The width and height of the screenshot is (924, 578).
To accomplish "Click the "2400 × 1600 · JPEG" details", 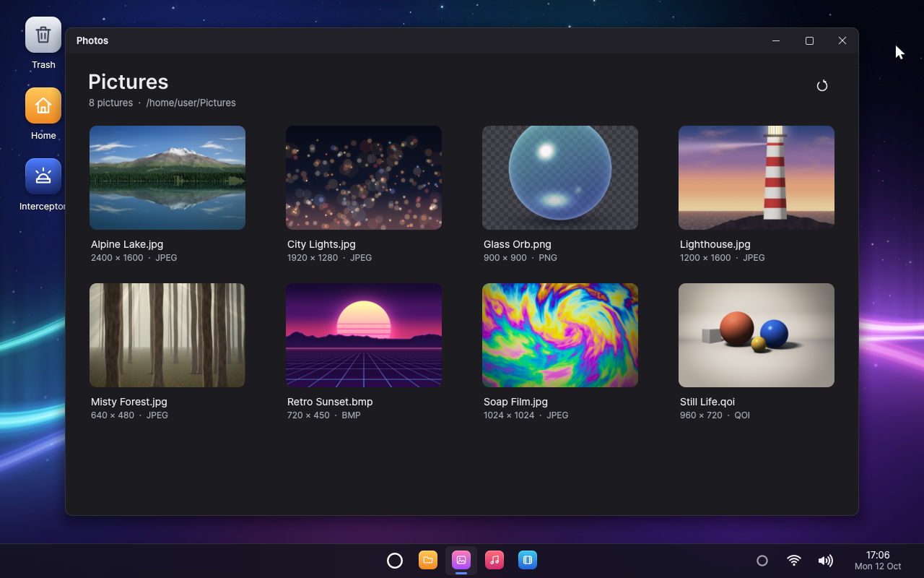I will click(x=134, y=258).
